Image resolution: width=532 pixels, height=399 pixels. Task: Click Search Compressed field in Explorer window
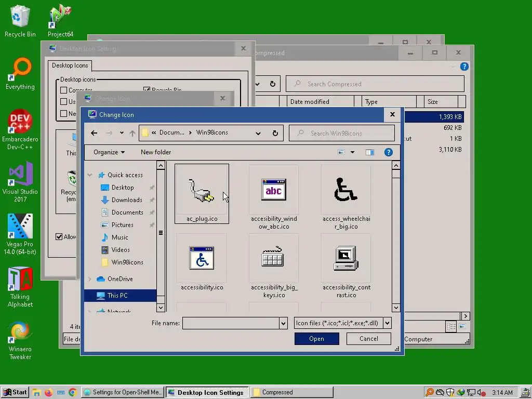click(x=375, y=84)
